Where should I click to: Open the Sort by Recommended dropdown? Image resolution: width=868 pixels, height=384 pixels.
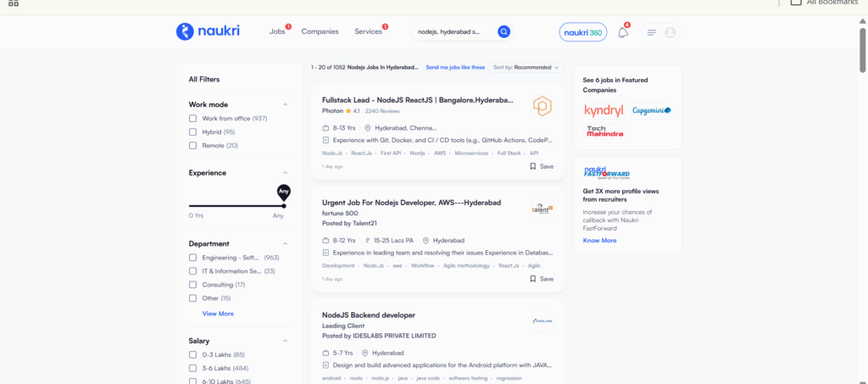[x=526, y=68]
